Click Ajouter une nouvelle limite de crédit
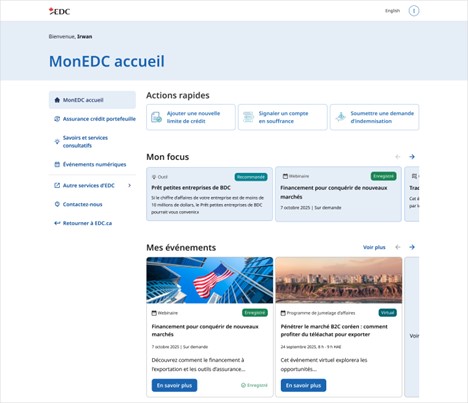The width and height of the screenshot is (468, 403). pos(191,117)
